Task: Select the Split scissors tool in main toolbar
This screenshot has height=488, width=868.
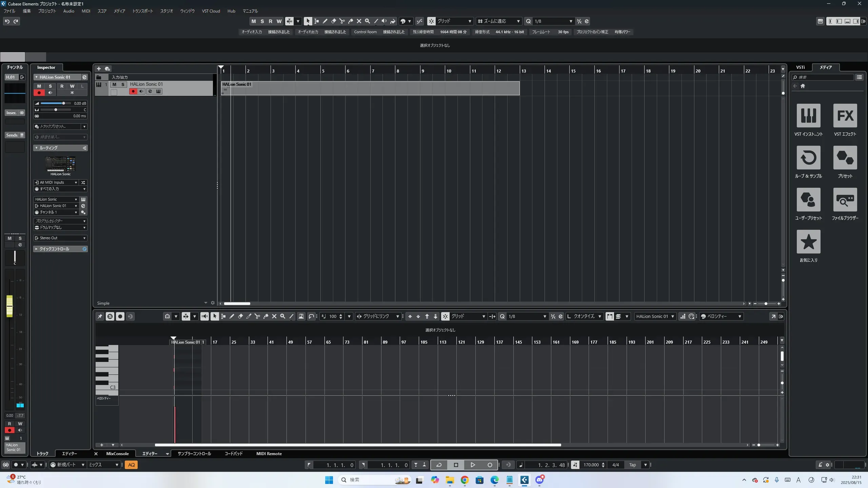Action: click(342, 21)
